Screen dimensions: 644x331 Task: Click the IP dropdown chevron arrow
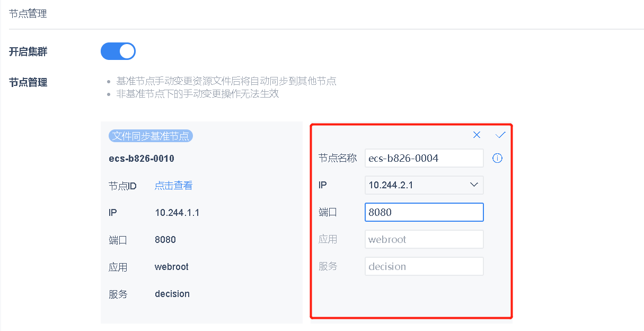(x=474, y=185)
